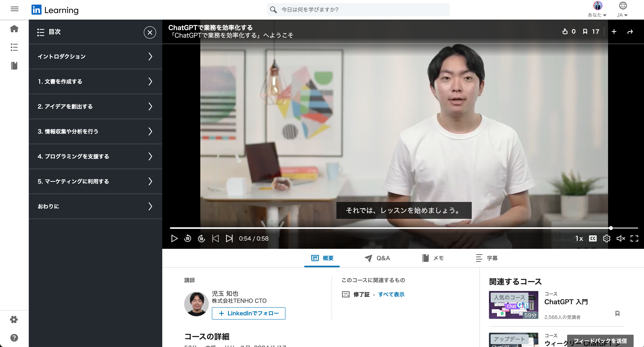Click the play button in video controls
The height and width of the screenshot is (347, 644).
[x=174, y=239]
